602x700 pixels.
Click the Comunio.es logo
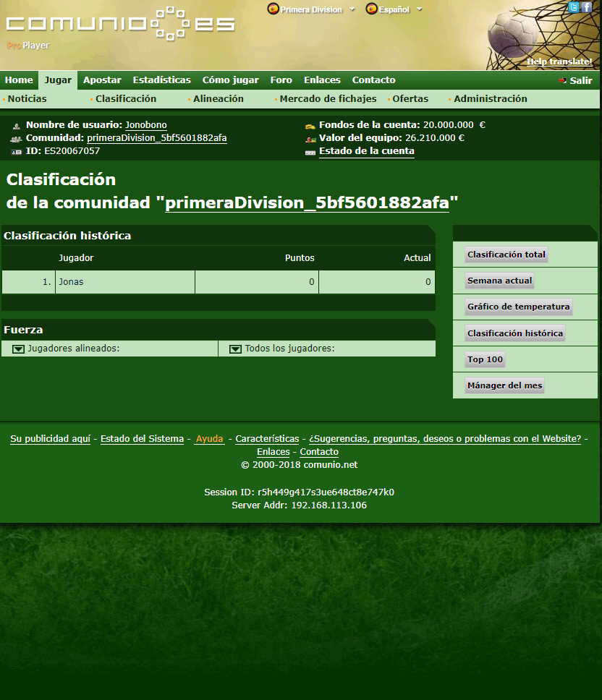click(120, 22)
